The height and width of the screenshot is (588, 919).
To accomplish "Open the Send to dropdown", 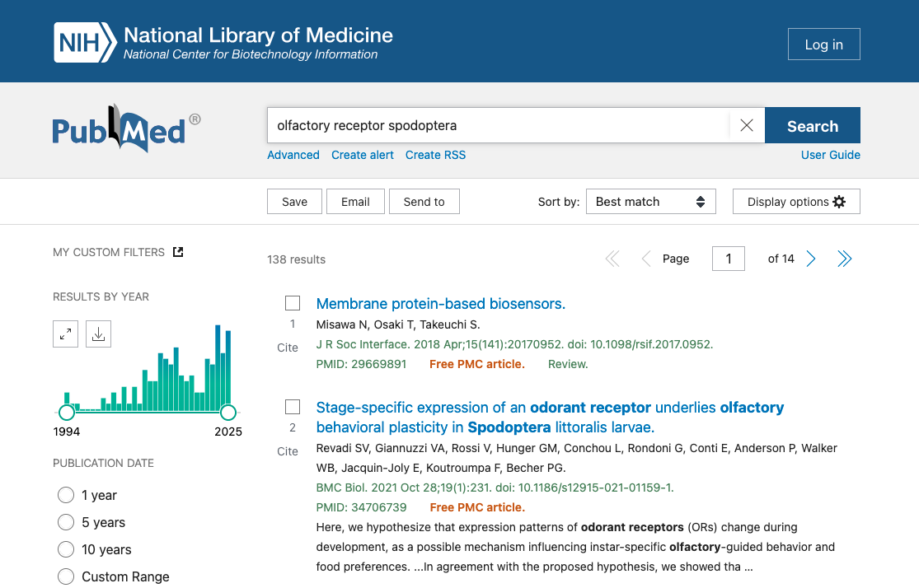I will pos(424,202).
